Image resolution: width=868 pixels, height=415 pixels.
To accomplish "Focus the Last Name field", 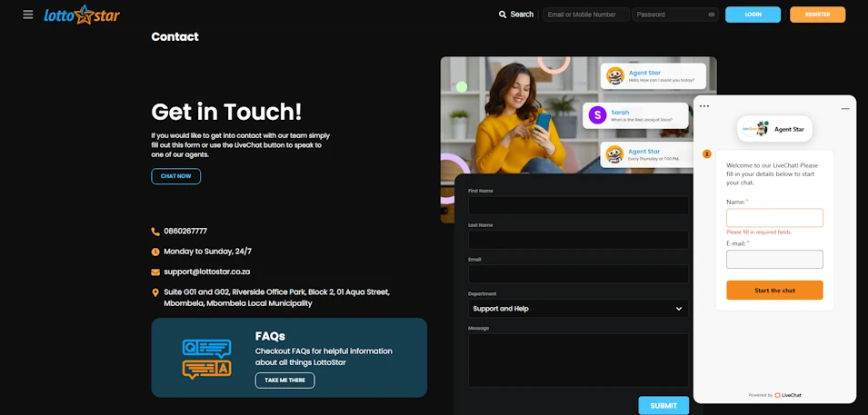I will click(578, 240).
